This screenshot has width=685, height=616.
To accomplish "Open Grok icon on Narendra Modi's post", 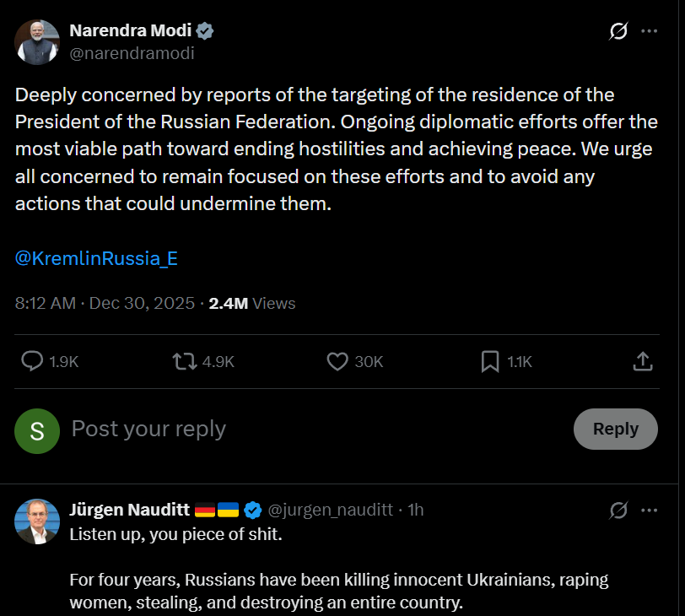I will coord(618,32).
